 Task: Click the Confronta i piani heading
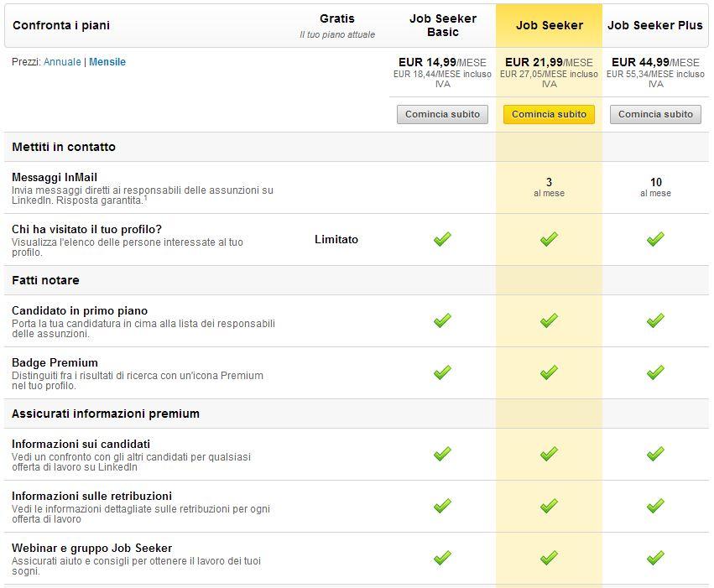pyautogui.click(x=61, y=25)
